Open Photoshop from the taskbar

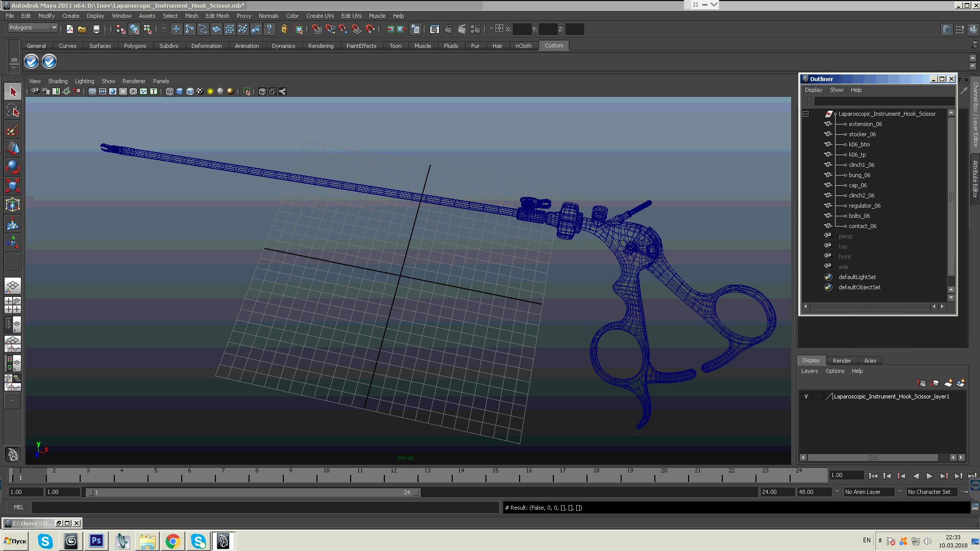point(96,541)
